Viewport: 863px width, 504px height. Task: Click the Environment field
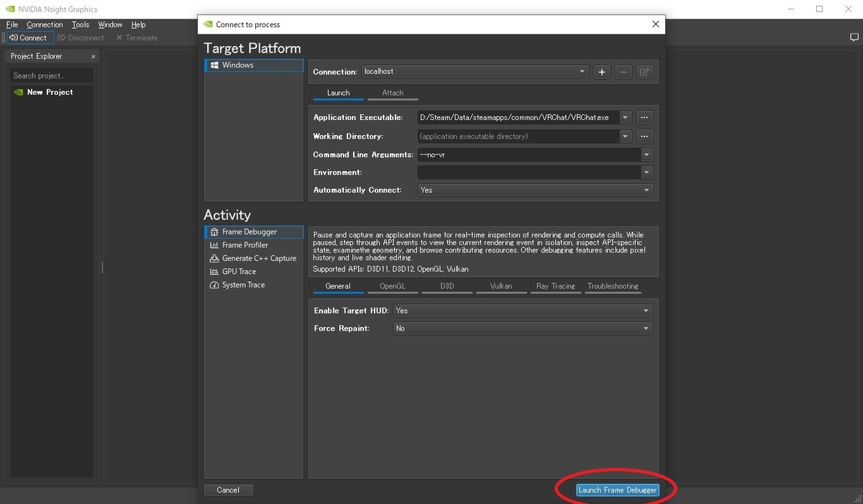point(529,173)
